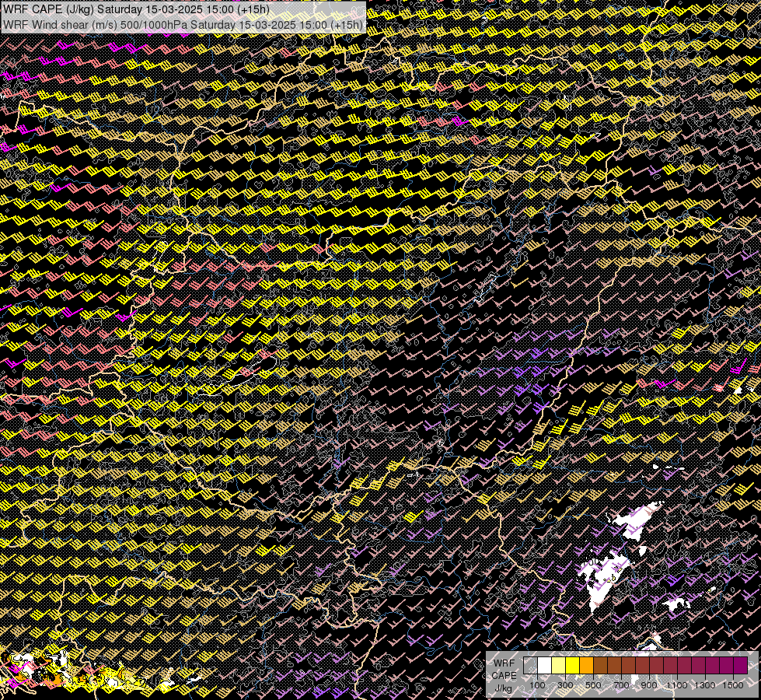Click the 900 legend tick label

(x=649, y=685)
